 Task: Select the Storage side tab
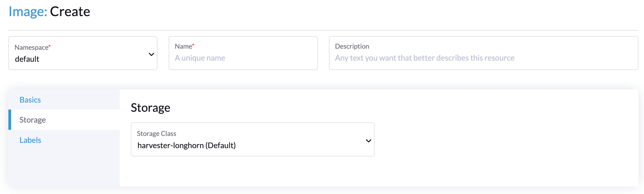point(33,120)
